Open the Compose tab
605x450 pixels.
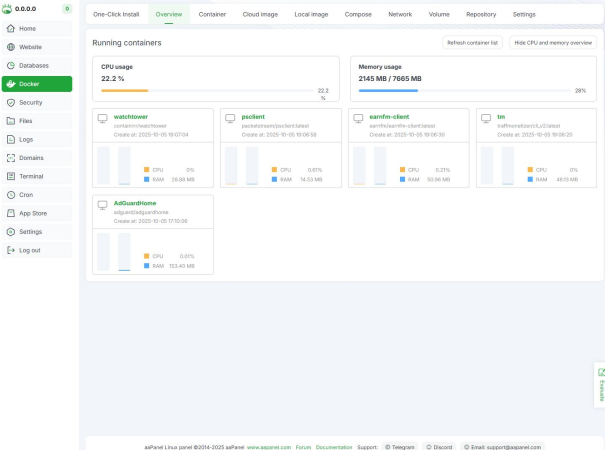[358, 15]
